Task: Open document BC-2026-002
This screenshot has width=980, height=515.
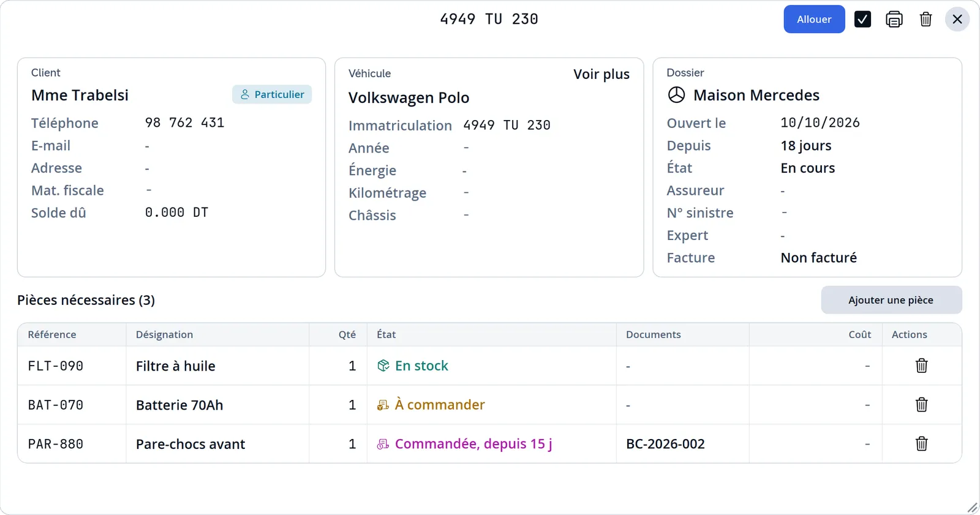Action: [665, 444]
